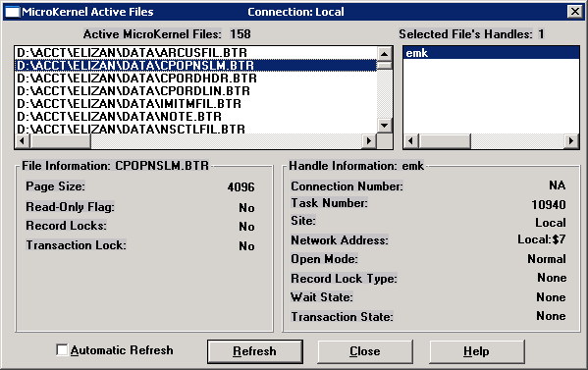Select ARCUSFIL.BTR in the file list
The image size is (588, 370).
click(x=195, y=53)
